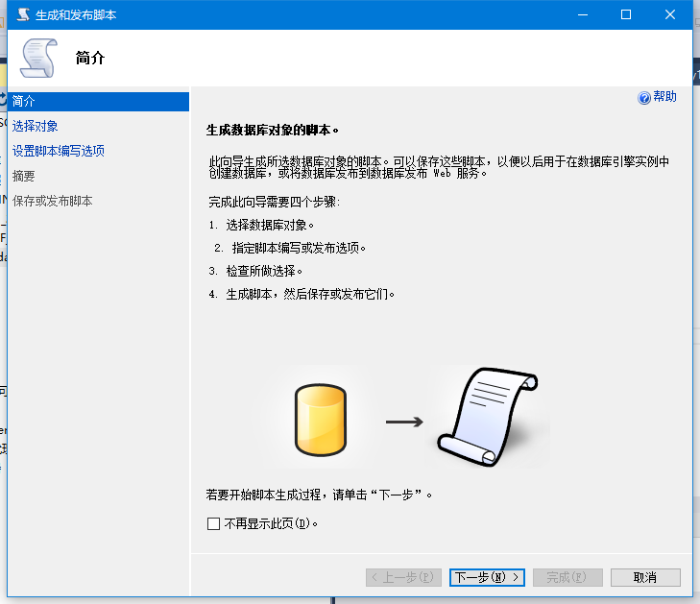The height and width of the screenshot is (604, 700).
Task: Close the 生成和发布脚本 window
Action: click(x=669, y=14)
